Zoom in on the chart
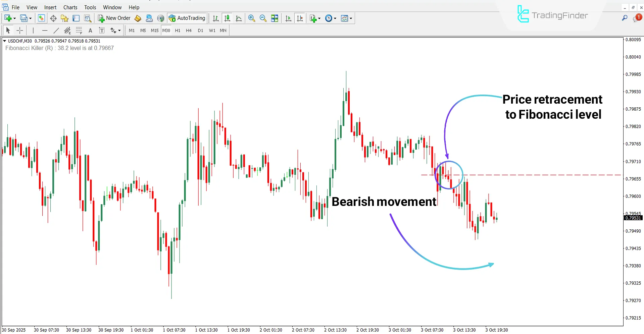 [252, 18]
